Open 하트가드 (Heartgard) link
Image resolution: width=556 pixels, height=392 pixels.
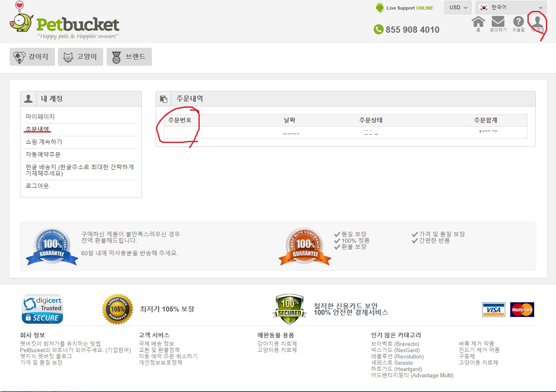[397, 369]
